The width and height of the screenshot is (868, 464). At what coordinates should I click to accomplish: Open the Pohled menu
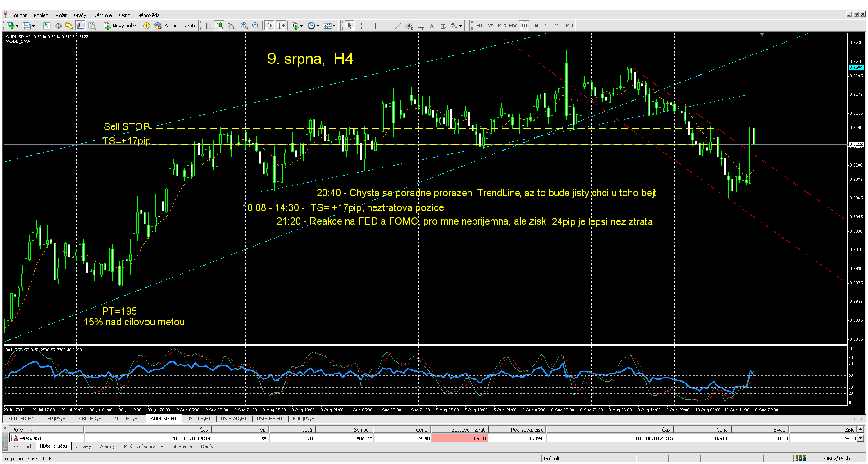point(41,15)
